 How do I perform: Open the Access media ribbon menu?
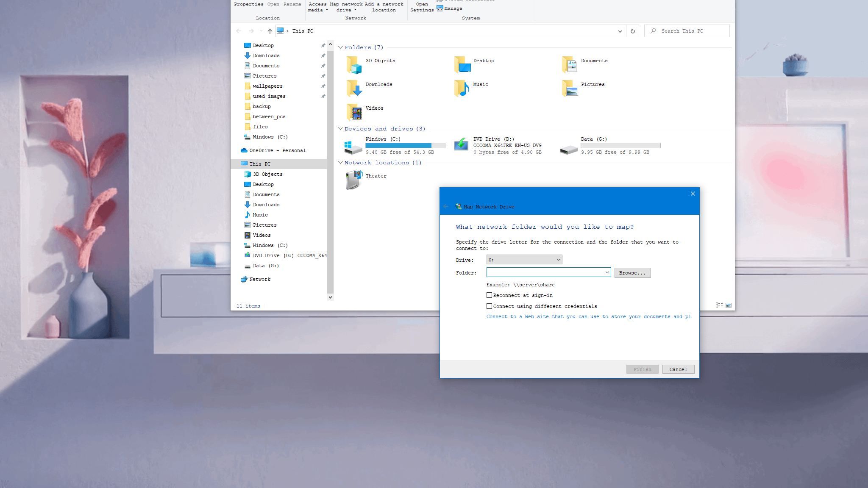click(x=317, y=7)
